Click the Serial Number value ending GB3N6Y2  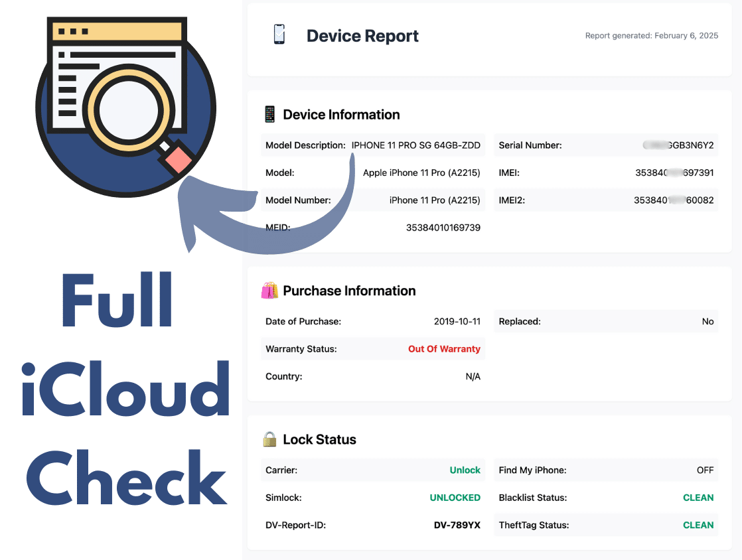[678, 145]
